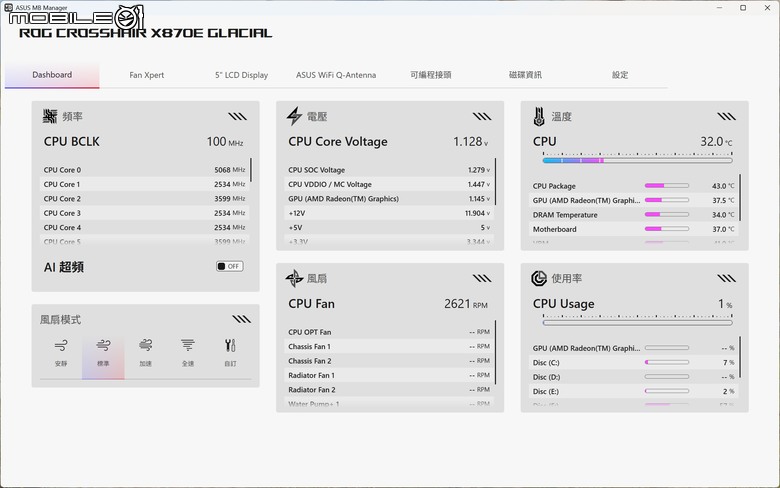Image resolution: width=780 pixels, height=488 pixels.
Task: Open the 設定 settings tab
Action: [620, 75]
